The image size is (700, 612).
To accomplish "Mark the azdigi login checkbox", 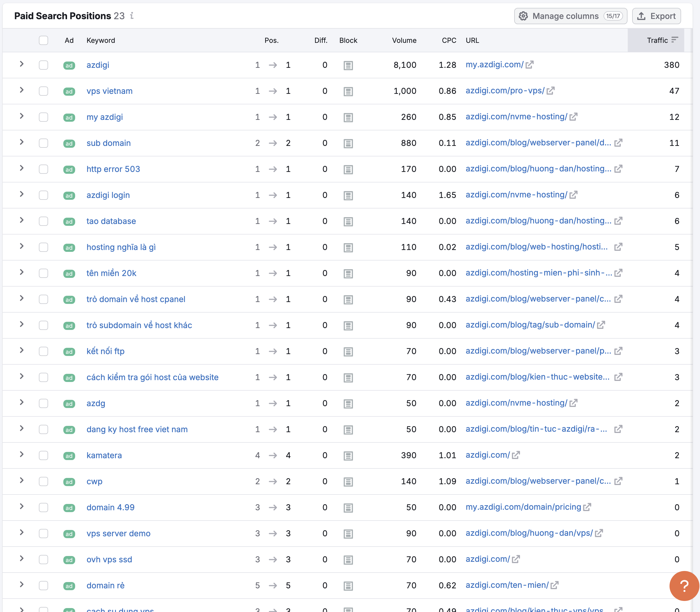I will pos(43,195).
